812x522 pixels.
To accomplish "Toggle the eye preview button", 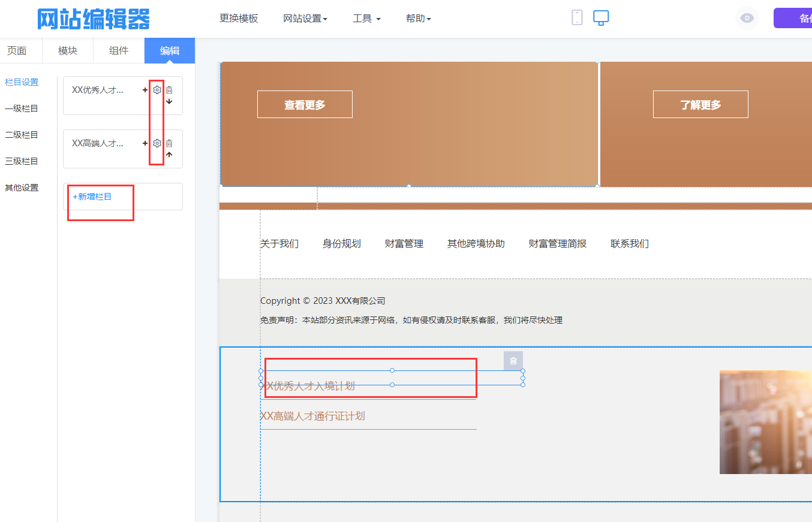I will pyautogui.click(x=747, y=18).
